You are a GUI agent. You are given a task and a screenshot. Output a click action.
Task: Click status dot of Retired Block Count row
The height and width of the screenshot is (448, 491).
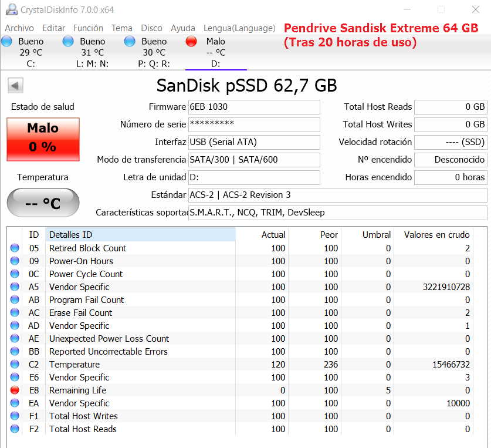click(15, 248)
